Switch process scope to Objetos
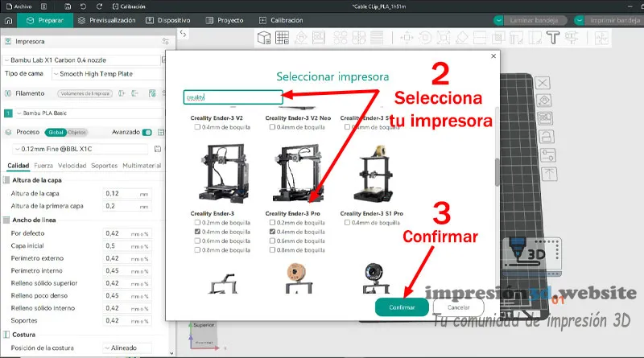 pyautogui.click(x=76, y=132)
